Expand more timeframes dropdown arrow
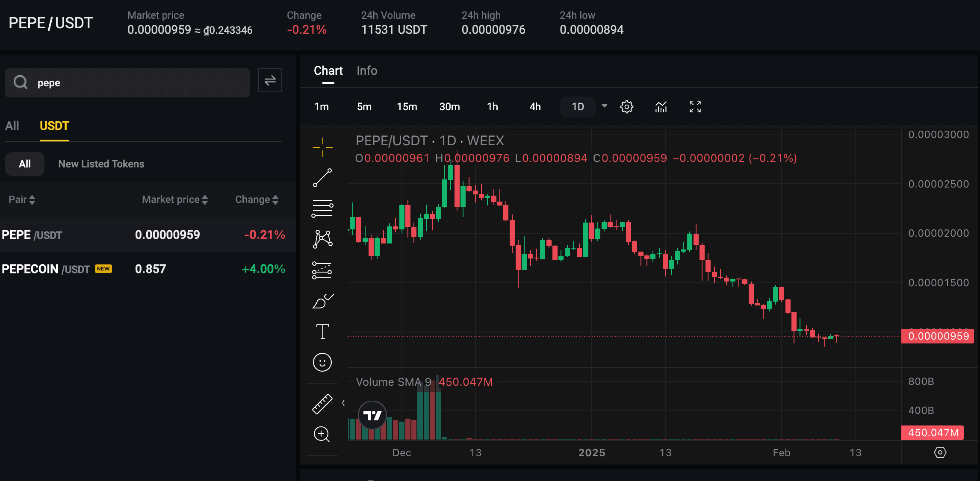 point(605,106)
